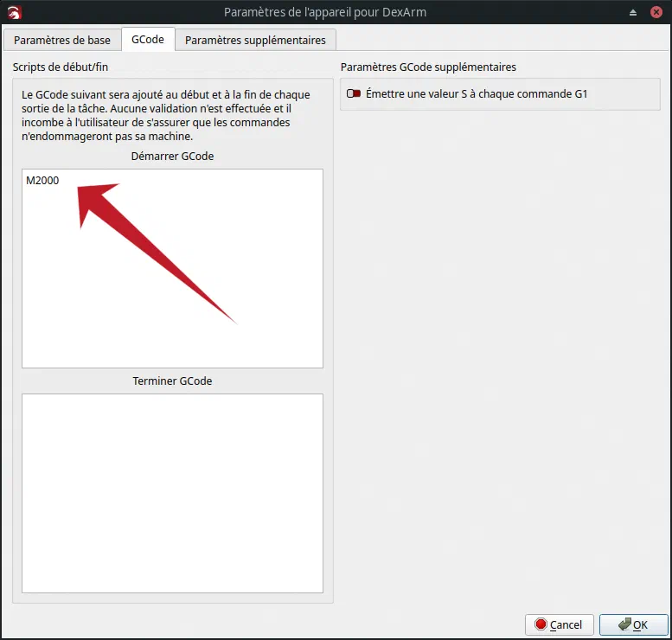Click inside the Démarrer GCode text box

click(x=172, y=268)
